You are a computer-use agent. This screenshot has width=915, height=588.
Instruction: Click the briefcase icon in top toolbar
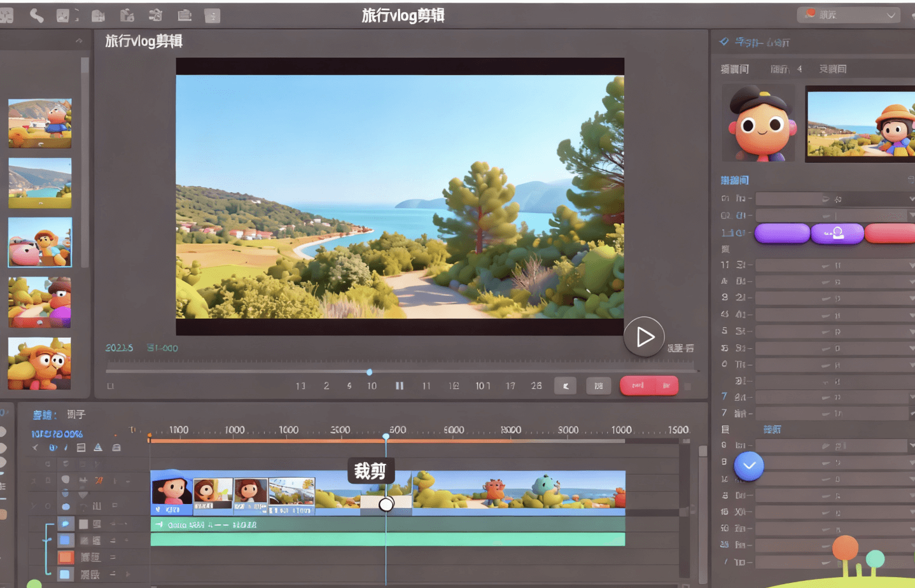coord(185,16)
